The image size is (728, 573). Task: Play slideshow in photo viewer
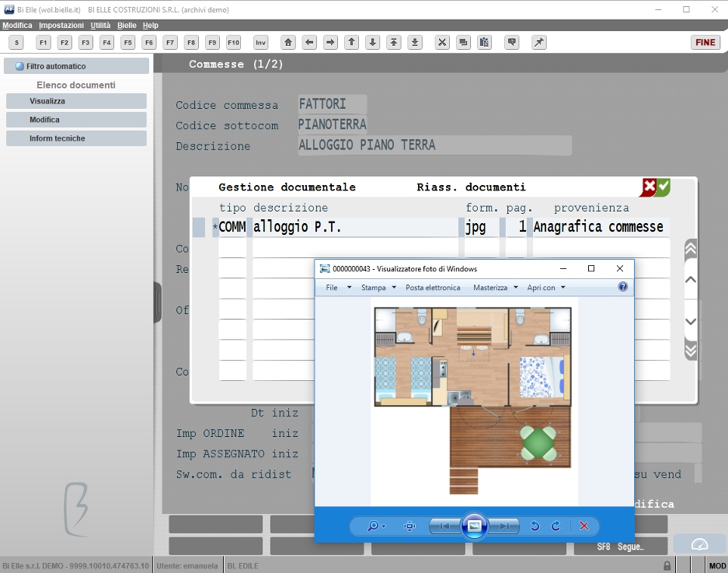[474, 526]
